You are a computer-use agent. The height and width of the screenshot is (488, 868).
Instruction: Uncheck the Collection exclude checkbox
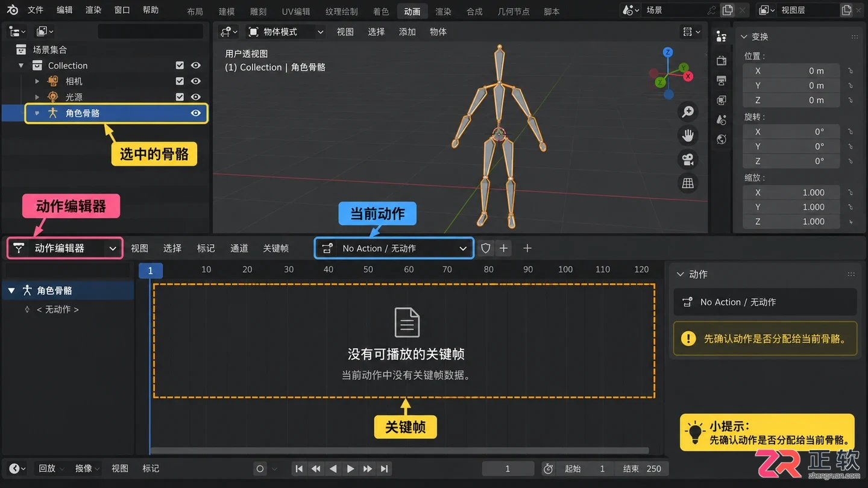click(x=180, y=66)
